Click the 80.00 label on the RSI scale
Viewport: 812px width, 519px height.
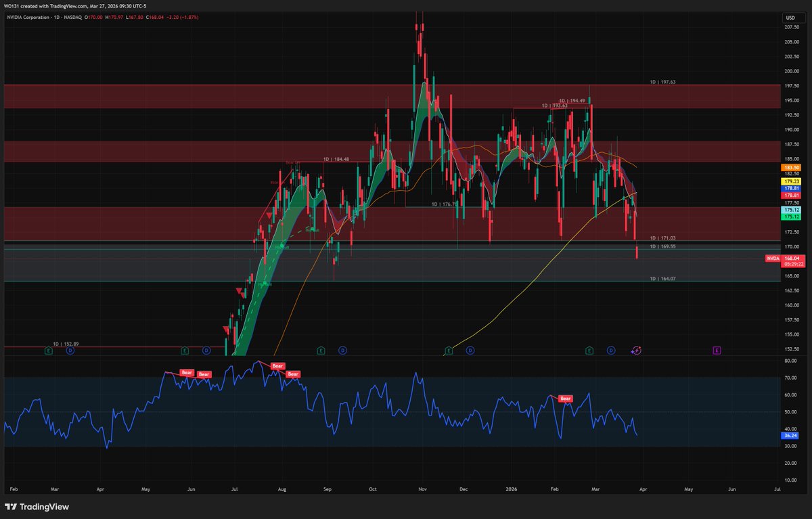click(x=791, y=361)
